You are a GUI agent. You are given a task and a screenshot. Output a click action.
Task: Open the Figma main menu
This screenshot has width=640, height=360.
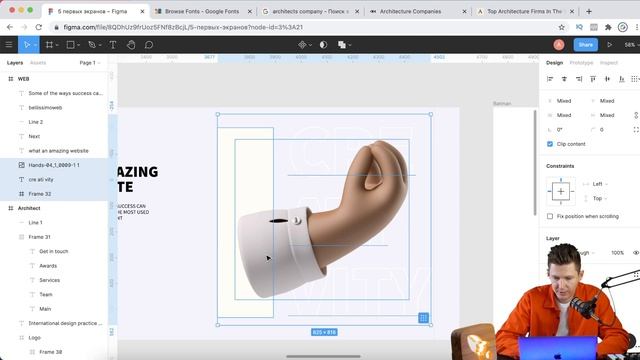tap(9, 44)
